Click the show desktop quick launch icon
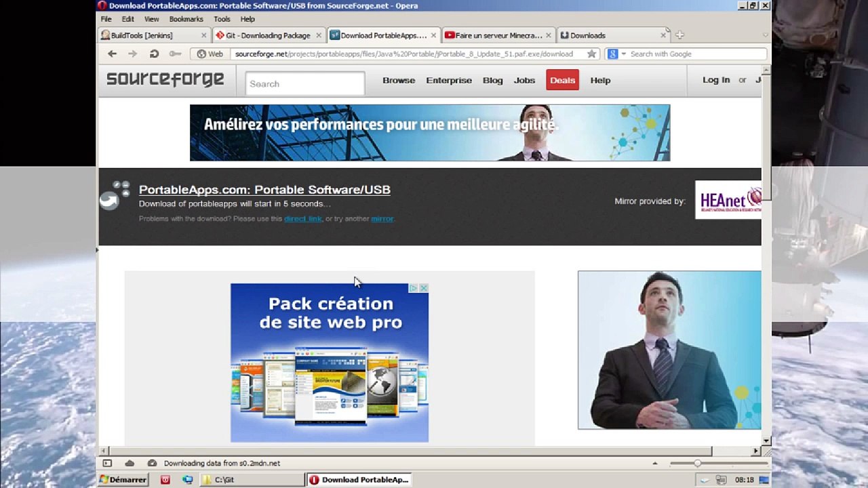Image resolution: width=868 pixels, height=488 pixels. click(188, 479)
